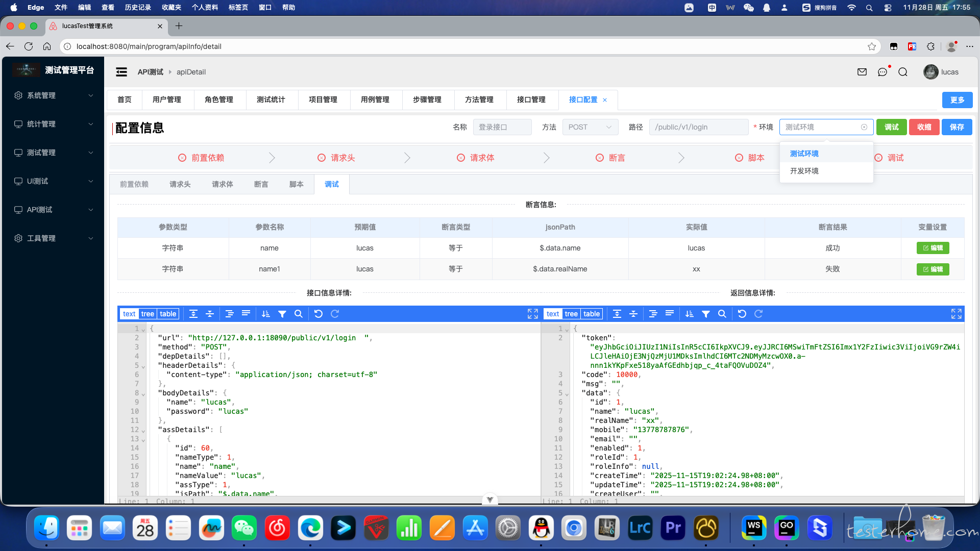Click fullscreen icon in left JSON editor

[532, 314]
